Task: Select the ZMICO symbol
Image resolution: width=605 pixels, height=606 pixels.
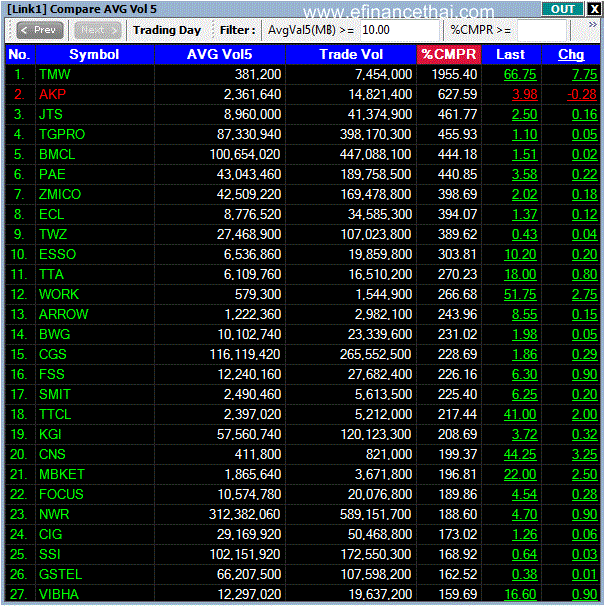Action: click(x=60, y=194)
